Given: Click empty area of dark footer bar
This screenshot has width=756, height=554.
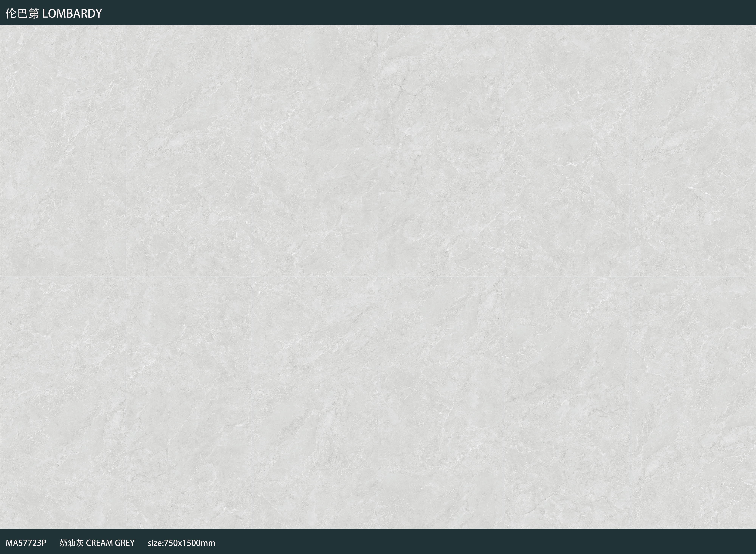Looking at the screenshot, I should (486, 542).
